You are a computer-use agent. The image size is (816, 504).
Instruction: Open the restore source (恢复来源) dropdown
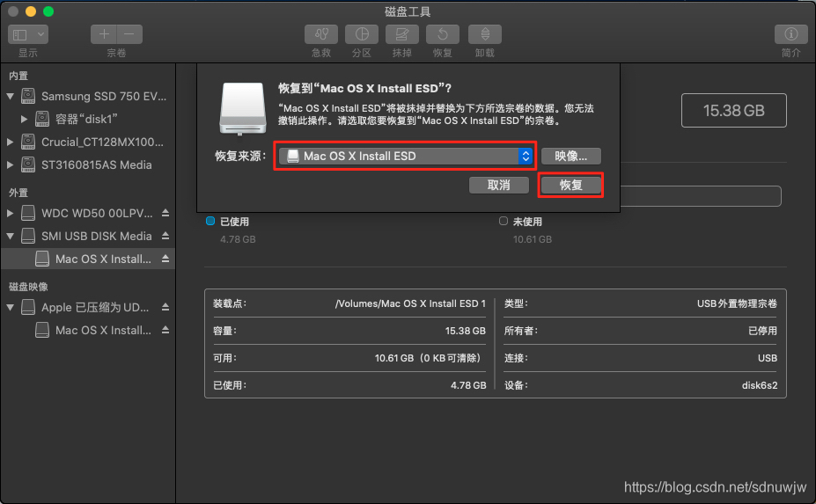click(406, 156)
